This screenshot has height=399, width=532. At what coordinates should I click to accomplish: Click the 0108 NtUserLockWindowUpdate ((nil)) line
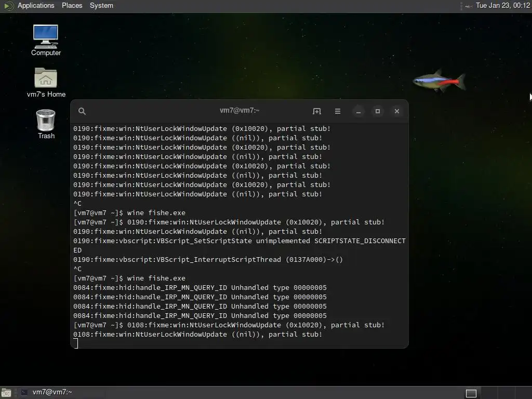(197, 334)
